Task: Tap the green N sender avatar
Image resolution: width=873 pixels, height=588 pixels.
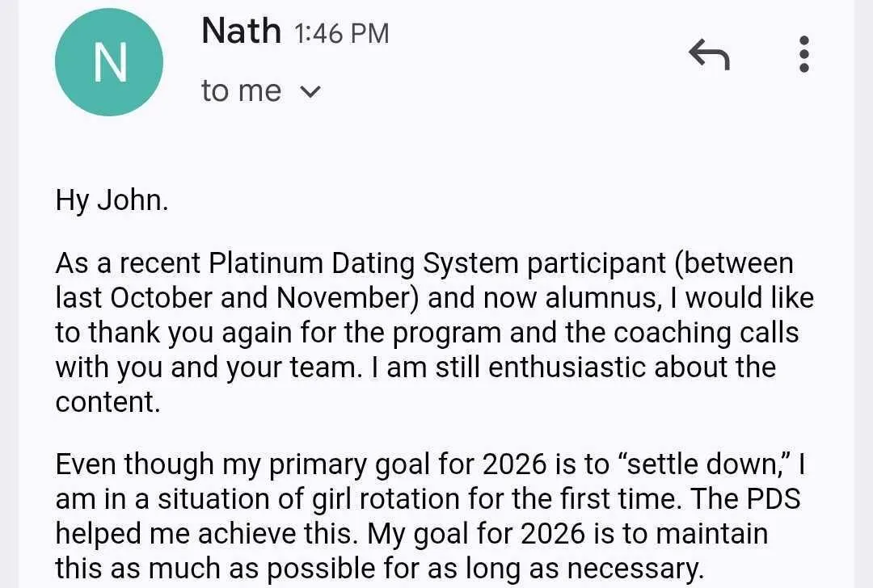Action: [x=109, y=63]
